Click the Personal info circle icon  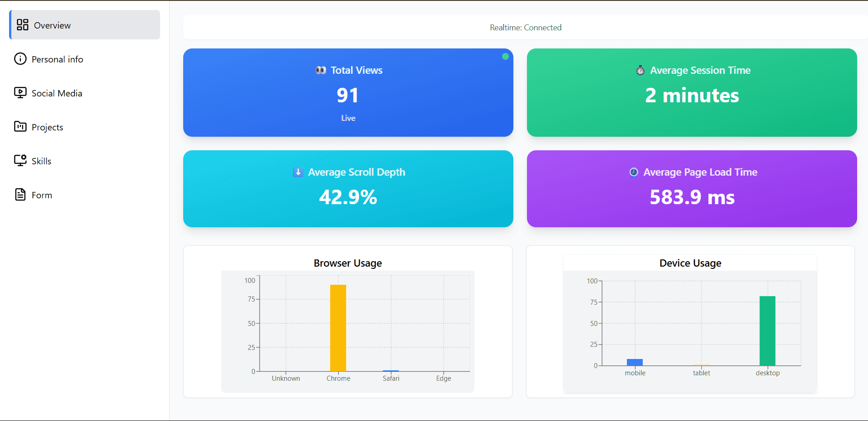point(20,59)
